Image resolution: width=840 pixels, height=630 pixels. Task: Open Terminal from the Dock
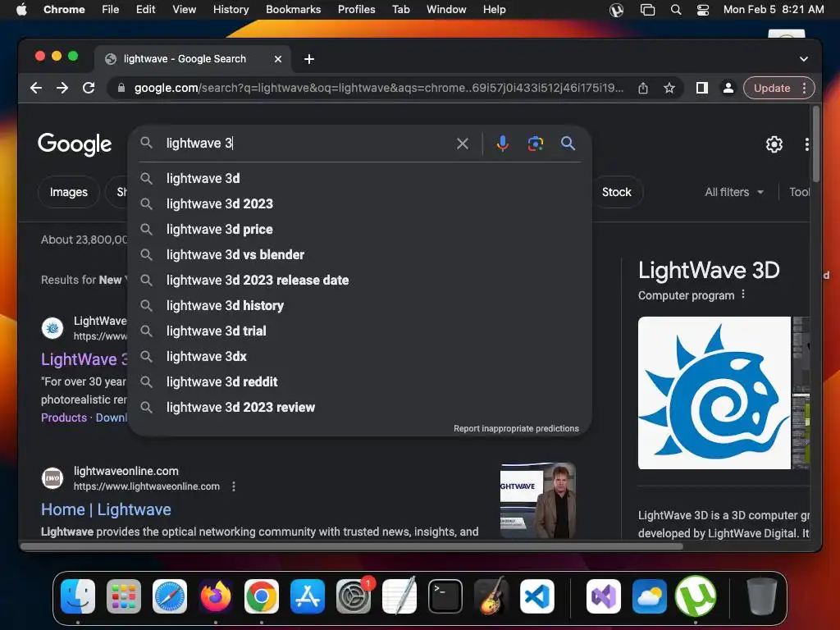coord(445,596)
